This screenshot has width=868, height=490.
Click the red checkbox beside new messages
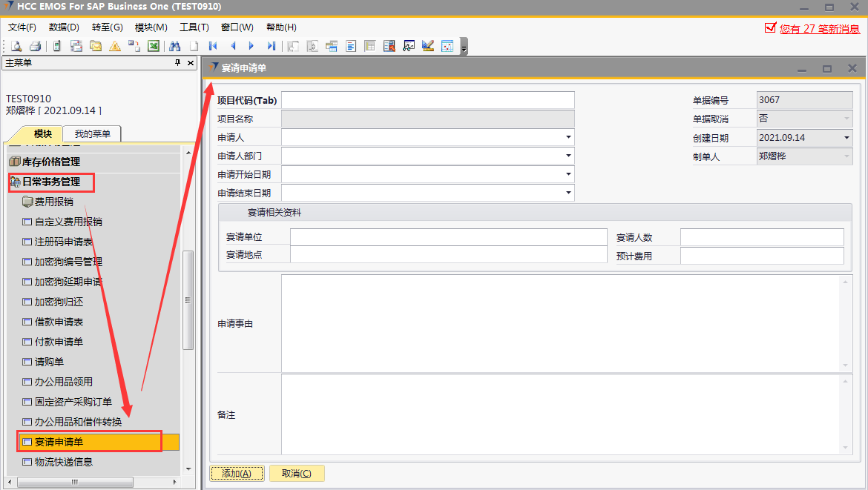tap(770, 28)
